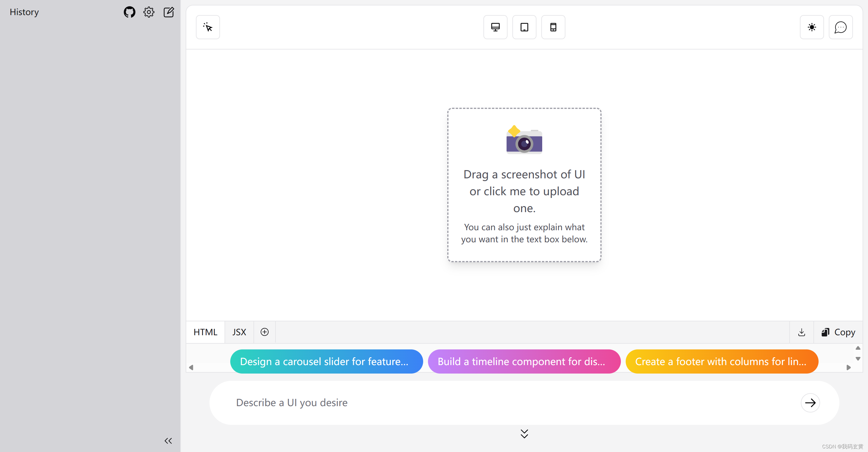
Task: Click Copy to copy code
Action: (839, 332)
